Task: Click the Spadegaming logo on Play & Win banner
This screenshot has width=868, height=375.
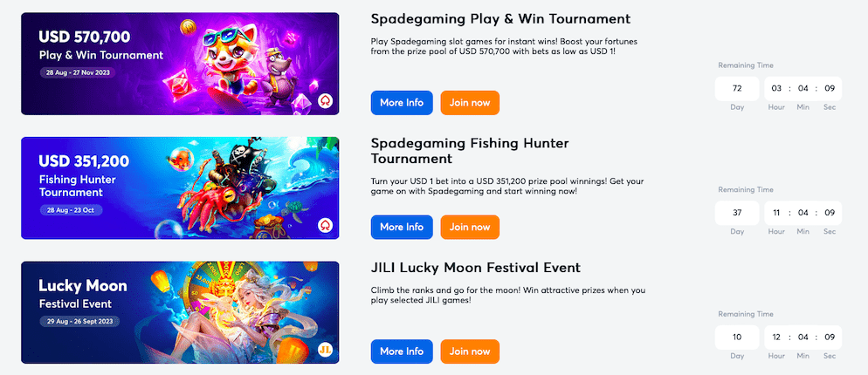Action: pos(325,101)
